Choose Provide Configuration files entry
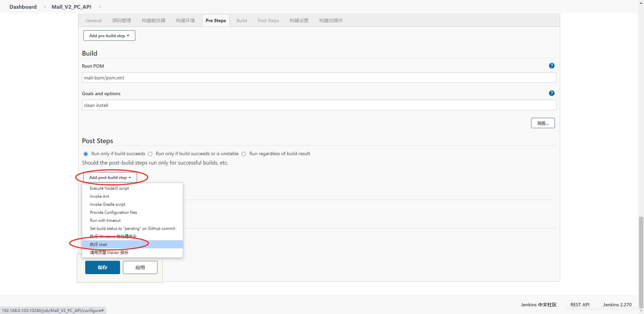Image resolution: width=644 pixels, height=314 pixels. point(132,212)
